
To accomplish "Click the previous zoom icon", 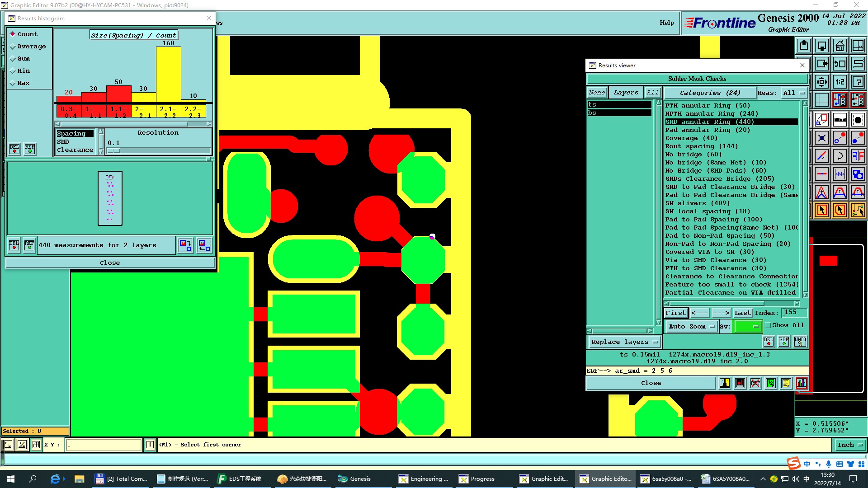I will click(840, 64).
